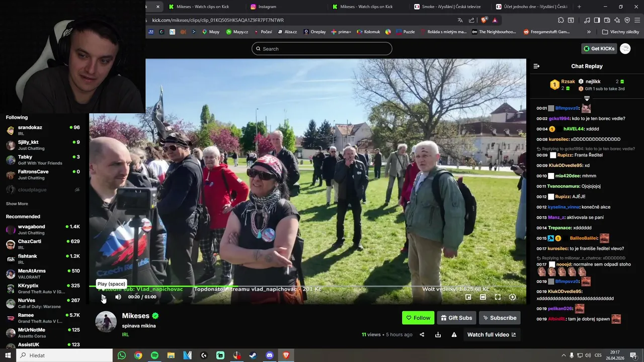Seek on the video progress bar
Image resolution: width=644 pixels, height=362 pixels.
[x=307, y=287]
